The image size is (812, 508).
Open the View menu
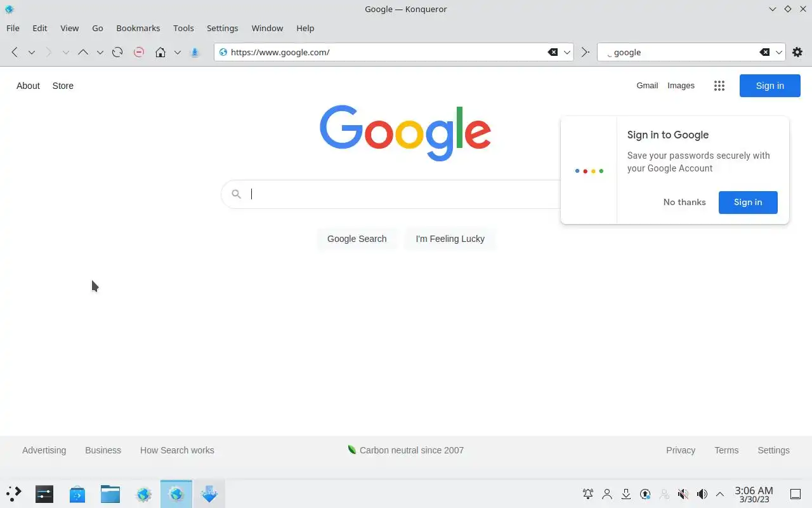(69, 28)
